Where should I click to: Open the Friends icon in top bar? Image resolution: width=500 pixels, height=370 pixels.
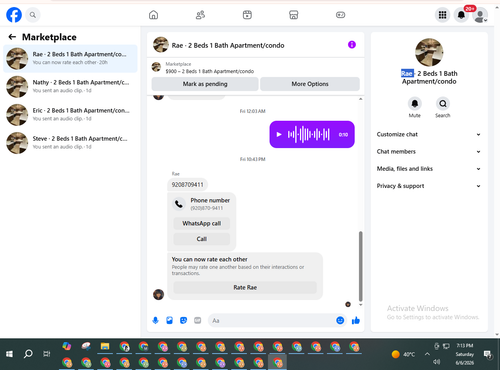click(x=200, y=15)
